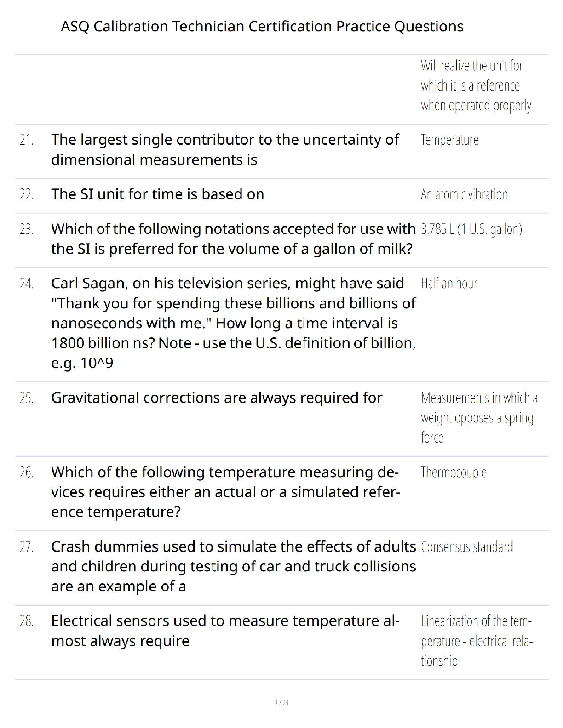Click the answer "Consensus standard"

coord(466,547)
